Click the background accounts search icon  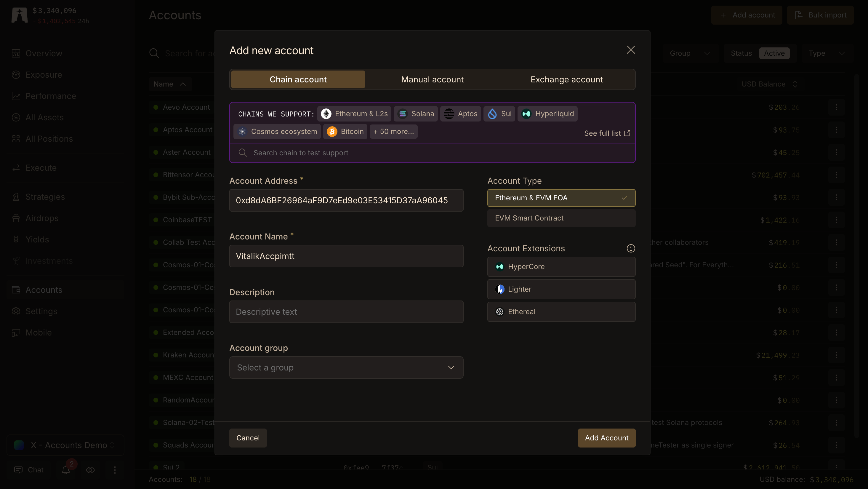click(154, 53)
